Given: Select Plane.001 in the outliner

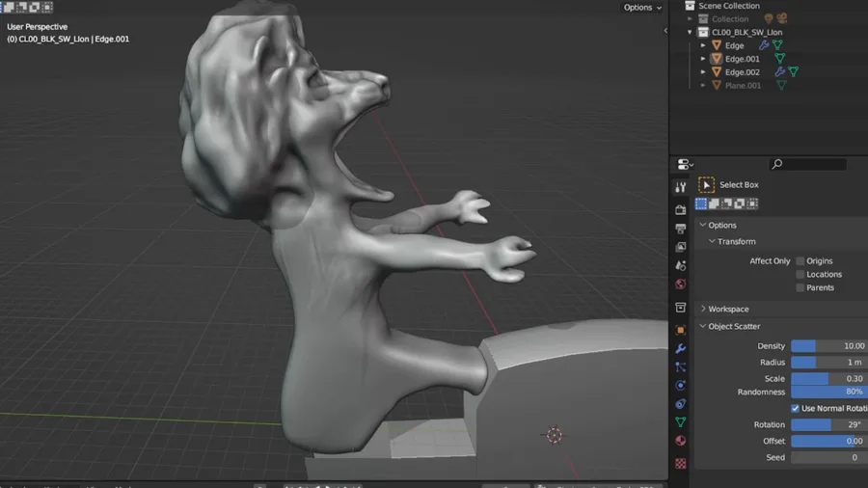Looking at the screenshot, I should click(x=743, y=85).
